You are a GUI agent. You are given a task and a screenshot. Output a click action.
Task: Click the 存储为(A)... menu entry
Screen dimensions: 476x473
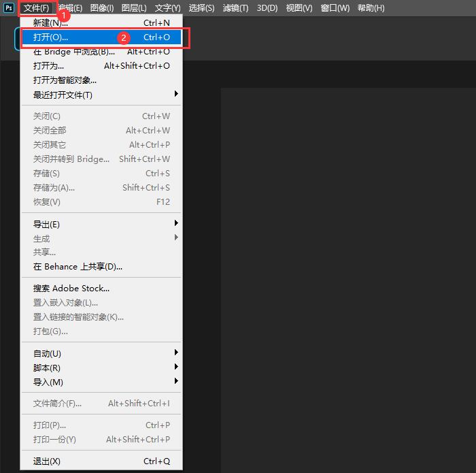click(101, 187)
